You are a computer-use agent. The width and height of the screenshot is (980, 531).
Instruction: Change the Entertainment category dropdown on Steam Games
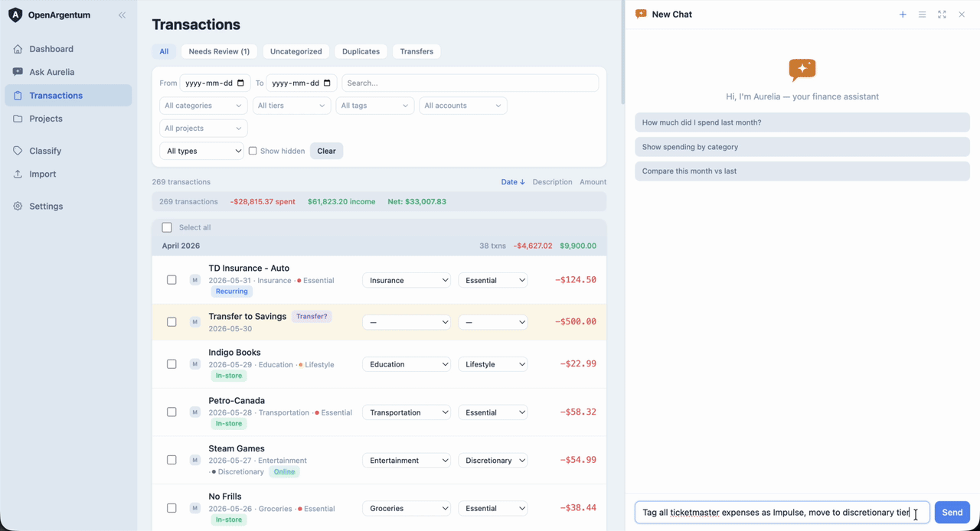(x=407, y=461)
